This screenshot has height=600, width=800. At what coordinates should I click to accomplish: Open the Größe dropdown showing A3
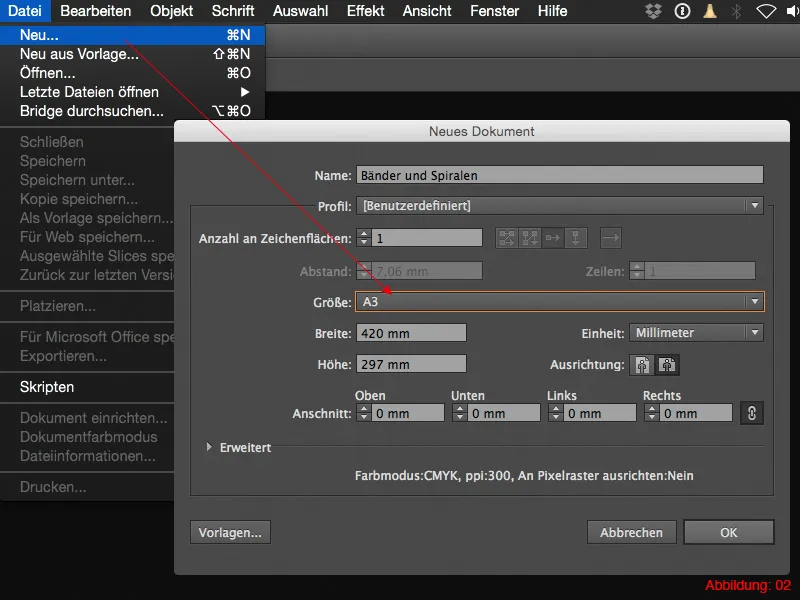coord(560,302)
